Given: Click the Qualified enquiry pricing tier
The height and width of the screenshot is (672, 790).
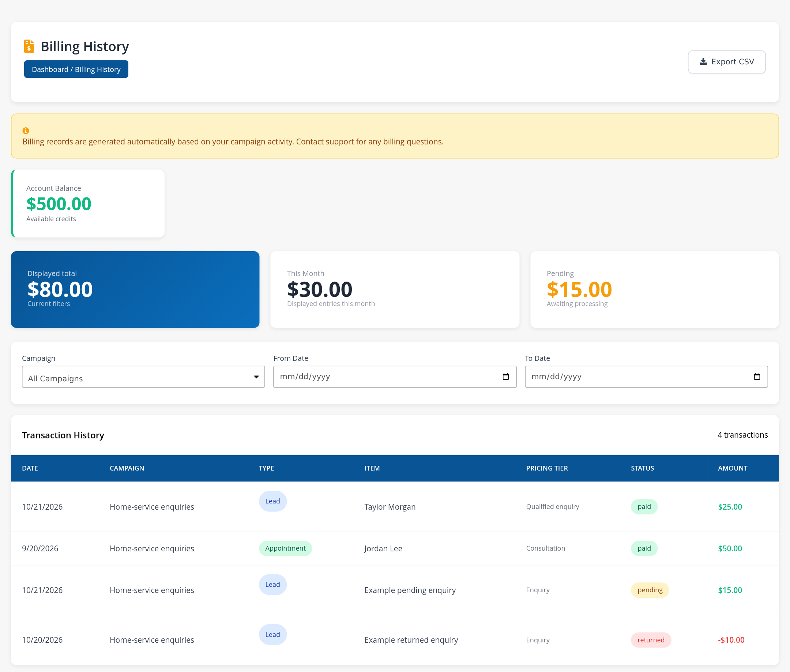Looking at the screenshot, I should (553, 507).
